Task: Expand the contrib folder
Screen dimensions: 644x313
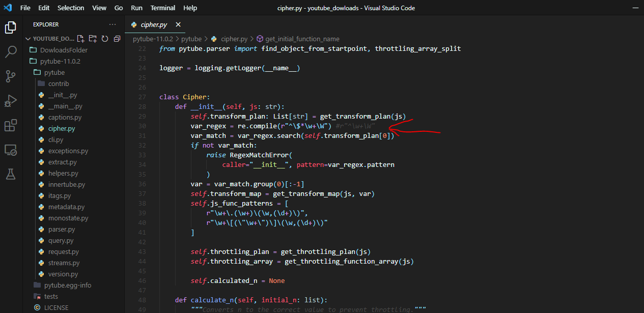Action: [58, 83]
